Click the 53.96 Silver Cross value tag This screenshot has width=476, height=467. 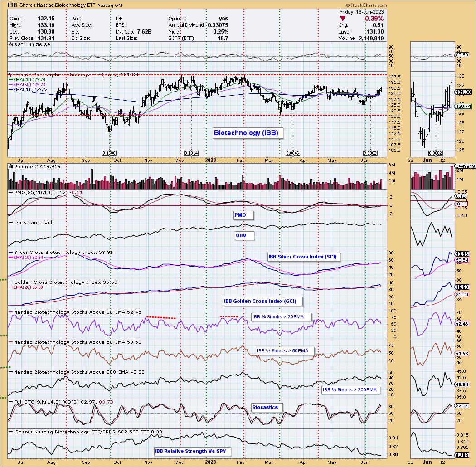(462, 254)
